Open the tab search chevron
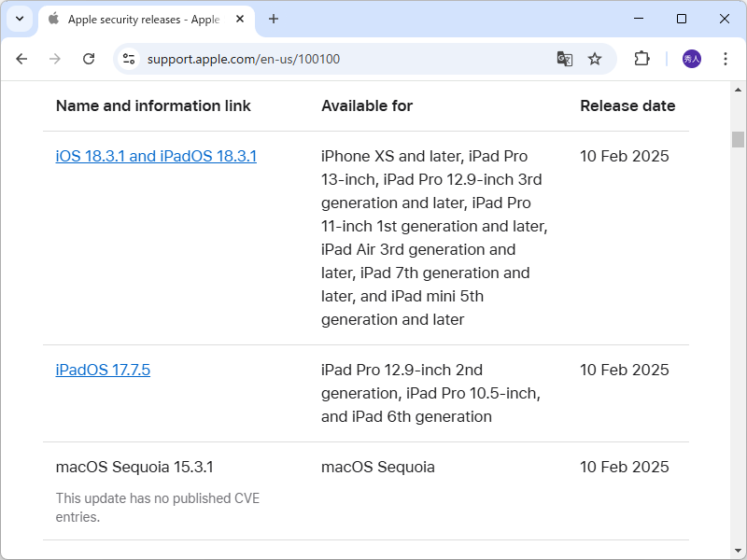Screen dimensions: 747x560 [x=20, y=19]
